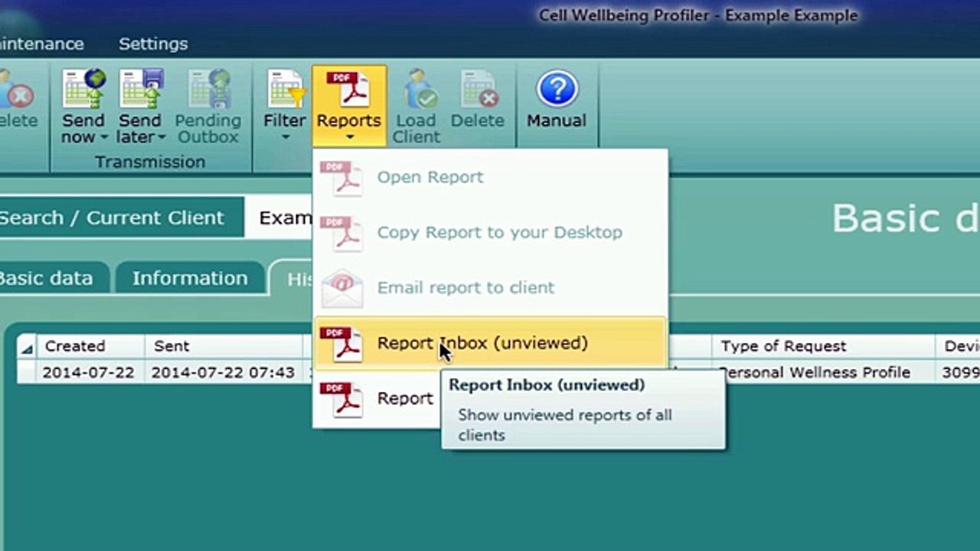The height and width of the screenshot is (551, 980).
Task: Sort table by Sent column header
Action: (x=224, y=346)
